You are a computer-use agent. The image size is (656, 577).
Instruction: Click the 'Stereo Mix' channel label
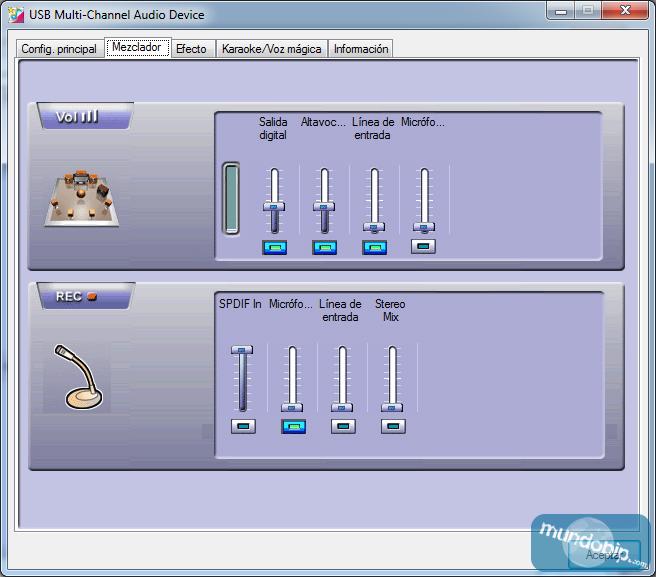pos(390,310)
